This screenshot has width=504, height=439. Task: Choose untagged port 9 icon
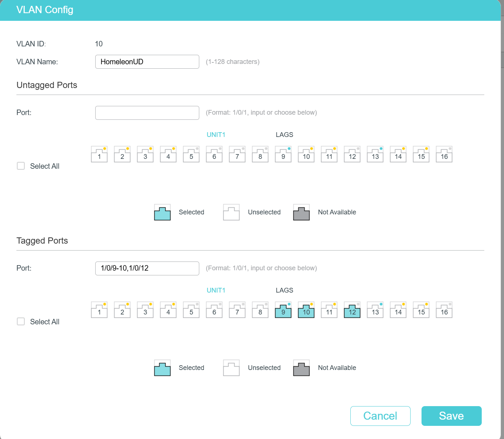(283, 155)
